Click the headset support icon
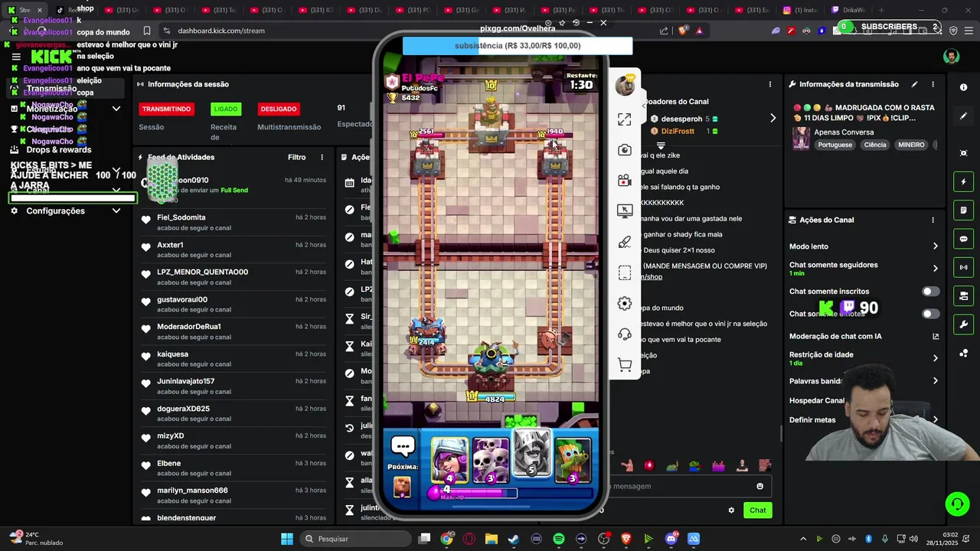Screen dimensions: 980x551 pos(625,334)
